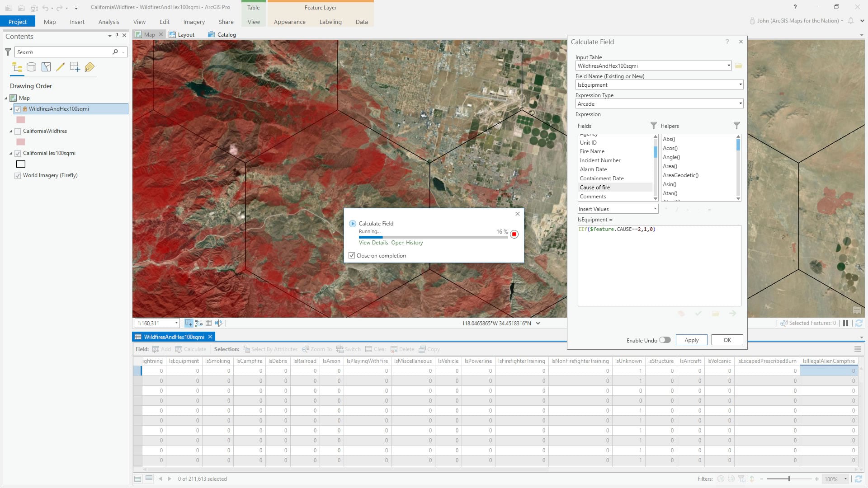Click the expression text box
The image size is (868, 488).
click(659, 266)
